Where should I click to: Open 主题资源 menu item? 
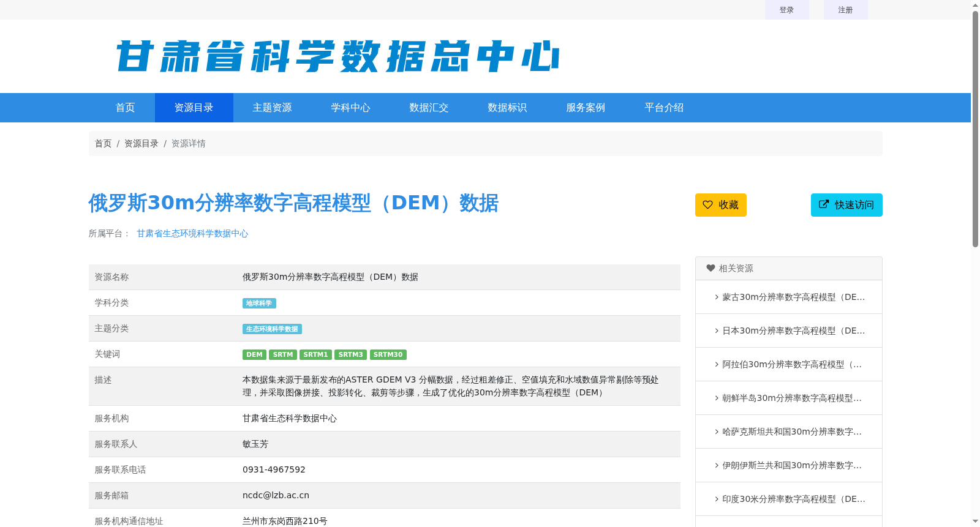tap(273, 108)
